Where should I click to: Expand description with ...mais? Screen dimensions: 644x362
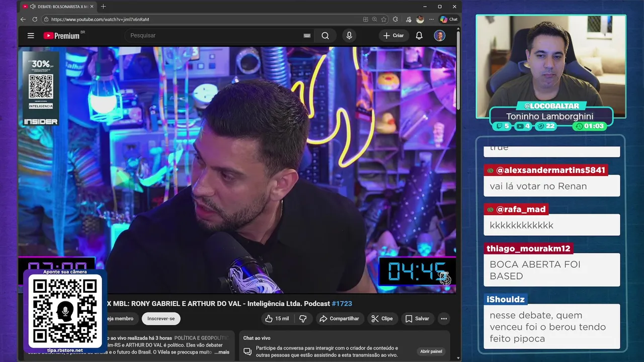(221, 352)
